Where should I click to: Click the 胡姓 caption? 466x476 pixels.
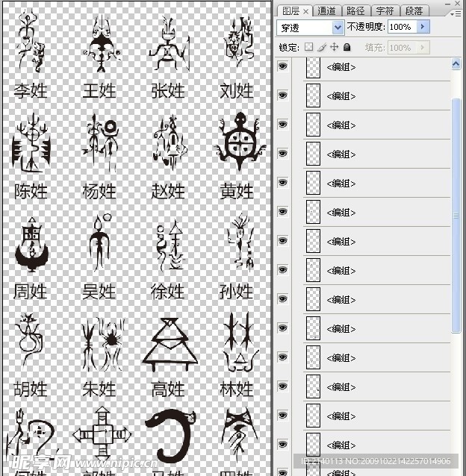click(x=31, y=389)
